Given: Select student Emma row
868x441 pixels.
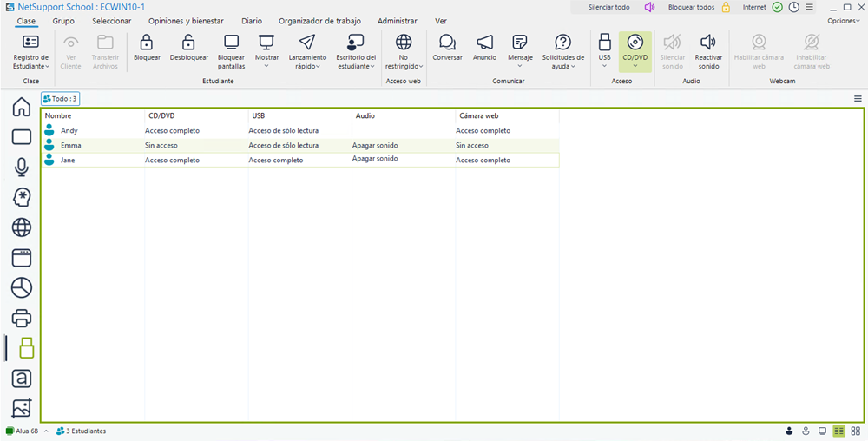Looking at the screenshot, I should (x=300, y=146).
